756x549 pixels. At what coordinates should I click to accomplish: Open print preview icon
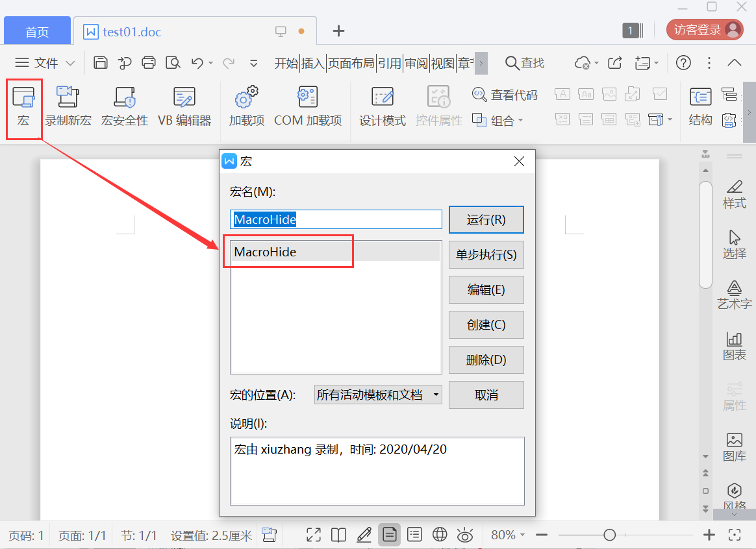173,62
